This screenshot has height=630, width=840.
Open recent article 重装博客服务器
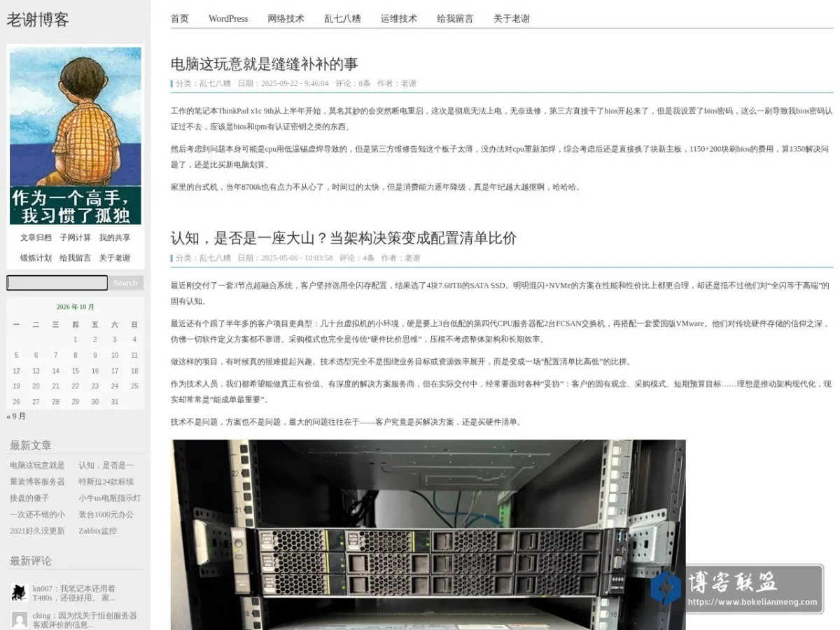point(37,482)
